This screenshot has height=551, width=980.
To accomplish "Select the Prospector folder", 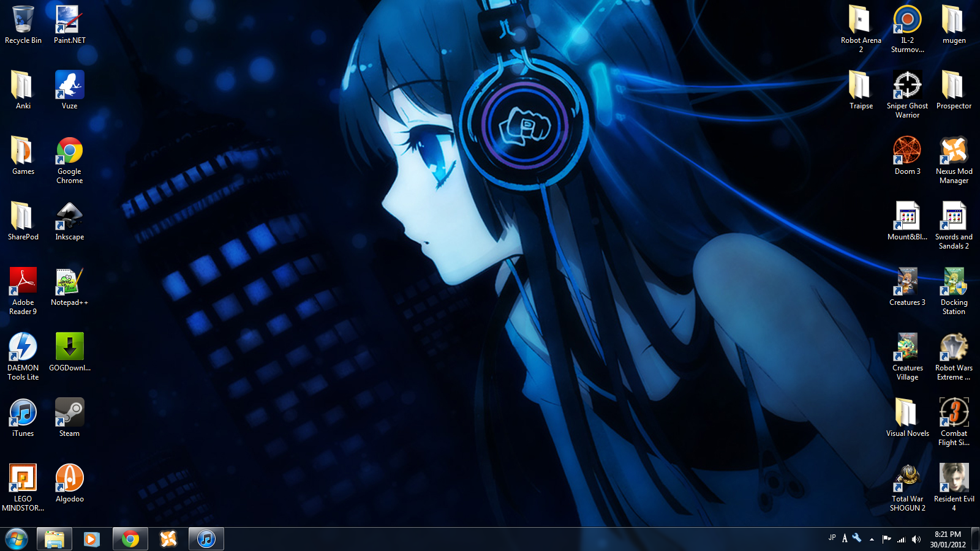I will pos(954,90).
